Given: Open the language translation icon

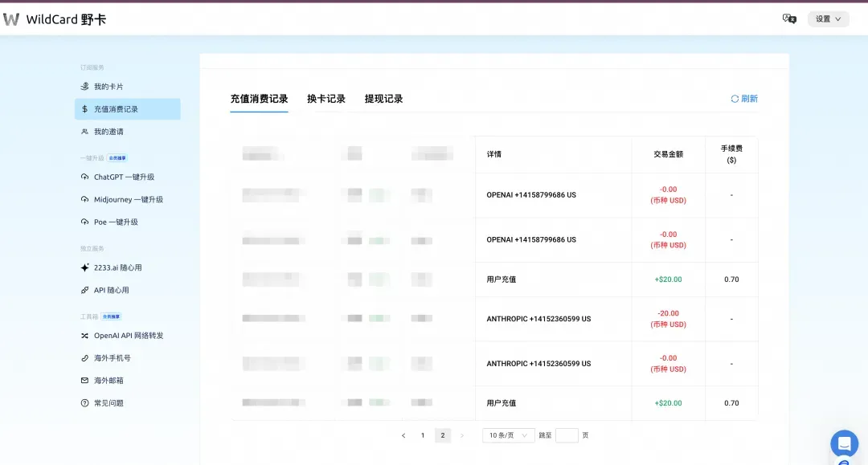Looking at the screenshot, I should [789, 18].
